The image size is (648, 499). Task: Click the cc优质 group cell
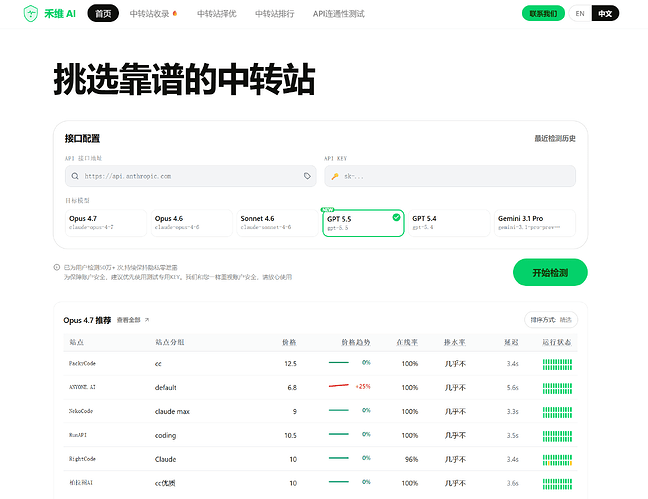(165, 483)
